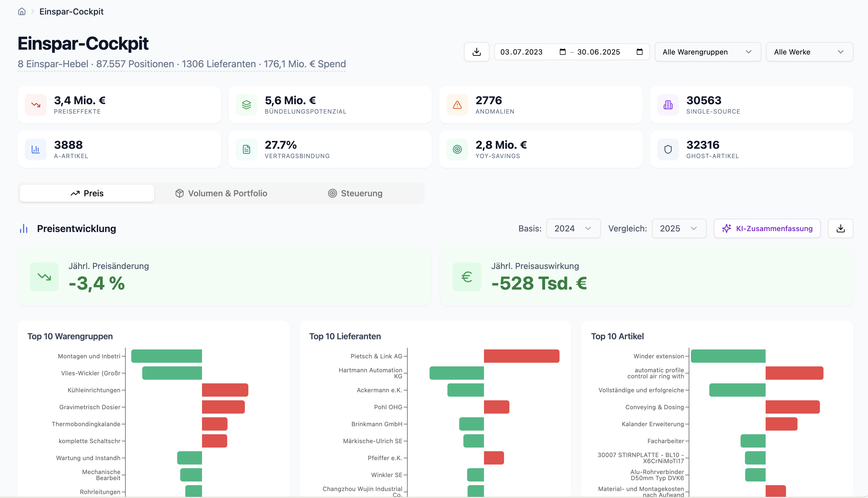Viewport: 868px width, 498px height.
Task: Click the Anomalien warning triangle icon
Action: [457, 105]
